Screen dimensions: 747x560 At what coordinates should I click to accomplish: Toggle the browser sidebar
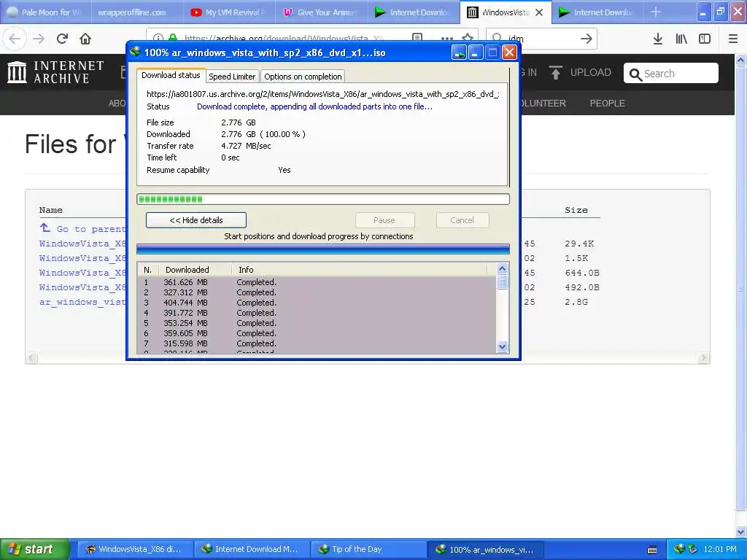705,39
